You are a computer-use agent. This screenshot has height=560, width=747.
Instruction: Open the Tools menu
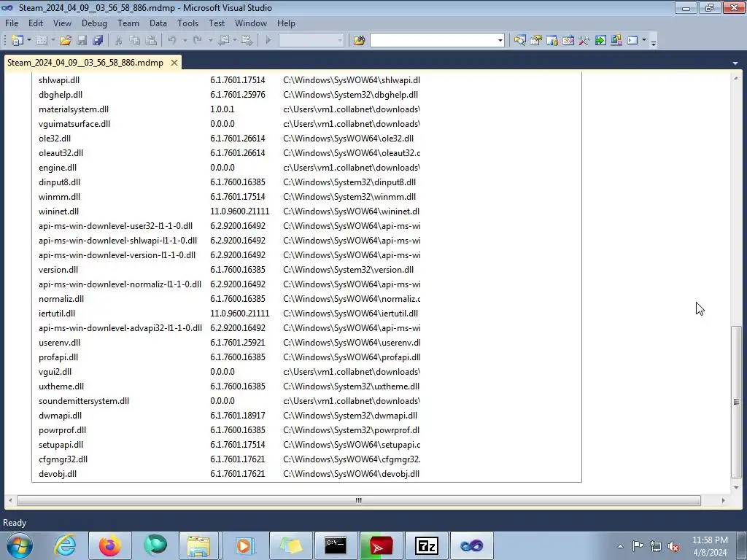(x=187, y=23)
